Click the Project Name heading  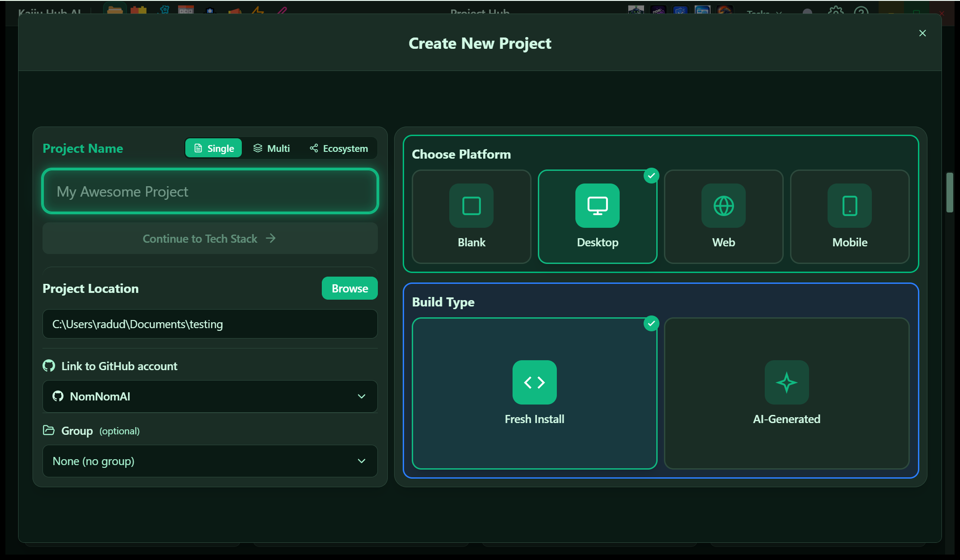pos(83,148)
